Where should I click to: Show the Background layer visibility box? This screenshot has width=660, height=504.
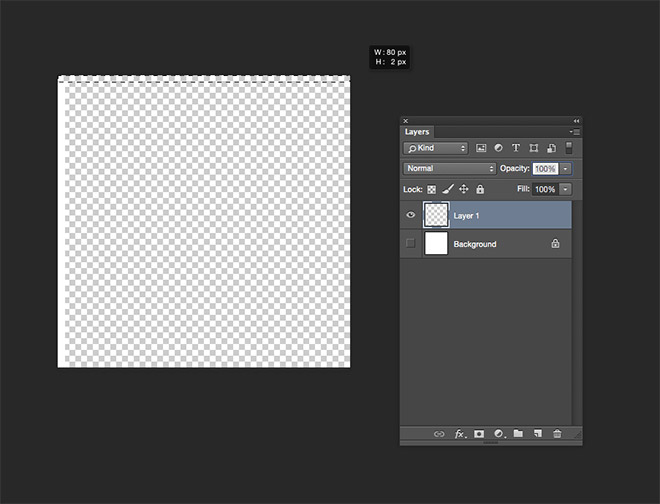(x=410, y=244)
